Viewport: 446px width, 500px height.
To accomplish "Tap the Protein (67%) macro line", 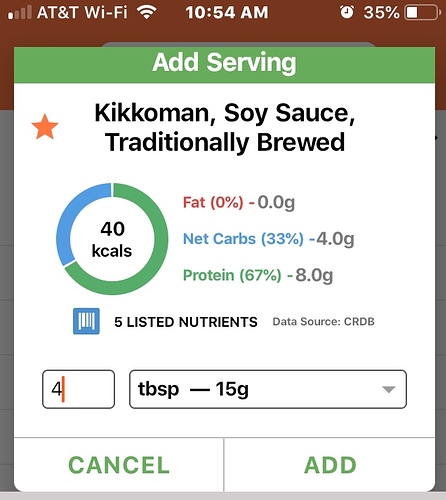I will click(x=258, y=275).
